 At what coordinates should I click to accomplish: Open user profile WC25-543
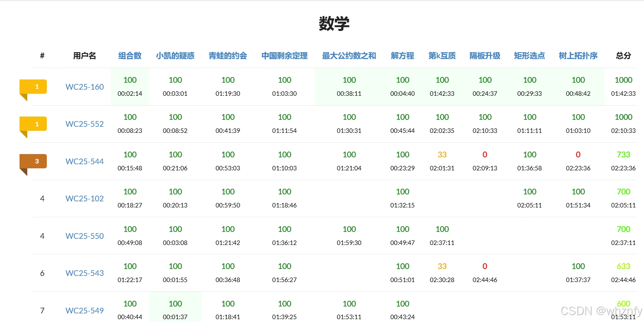[85, 273]
